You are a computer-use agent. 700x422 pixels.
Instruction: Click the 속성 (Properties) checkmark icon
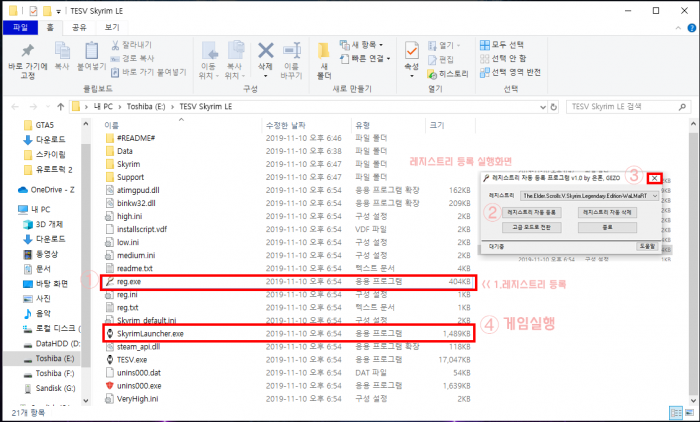pos(412,50)
